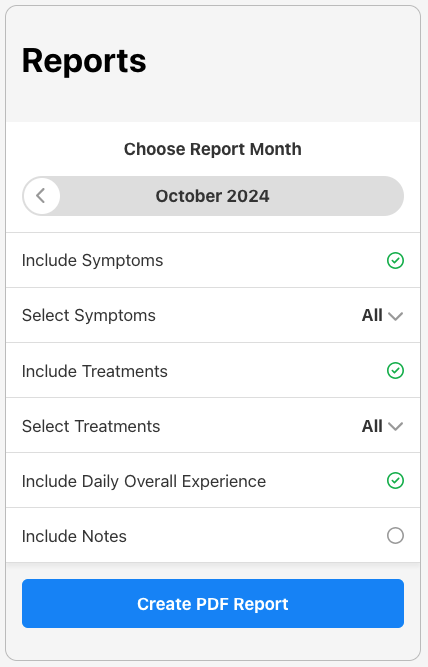Click the Select Treatments row label
Image resolution: width=428 pixels, height=667 pixels.
click(91, 426)
